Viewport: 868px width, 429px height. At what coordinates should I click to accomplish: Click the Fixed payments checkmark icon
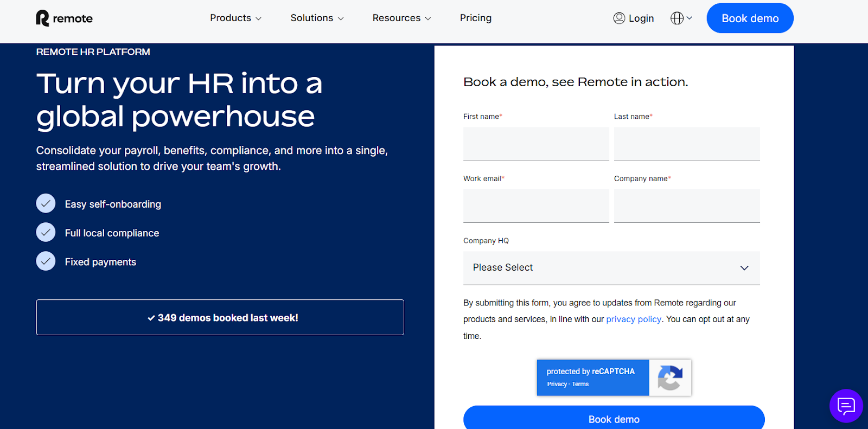tap(46, 261)
